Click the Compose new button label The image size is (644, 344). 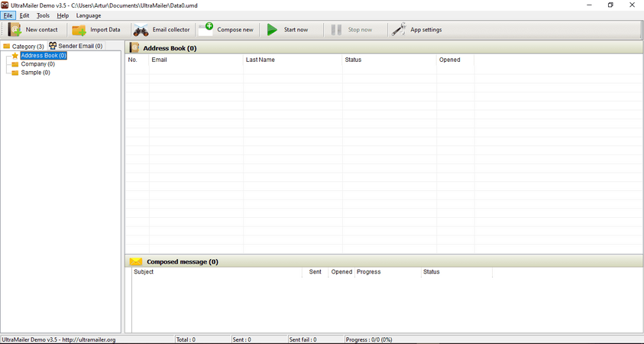(x=235, y=30)
